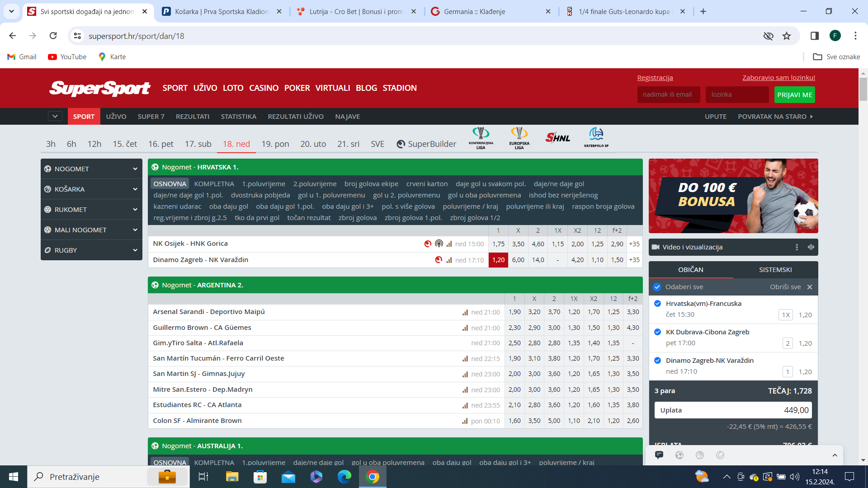Click the DO 100 € BONUSA banner
This screenshot has width=868, height=488.
click(x=733, y=196)
